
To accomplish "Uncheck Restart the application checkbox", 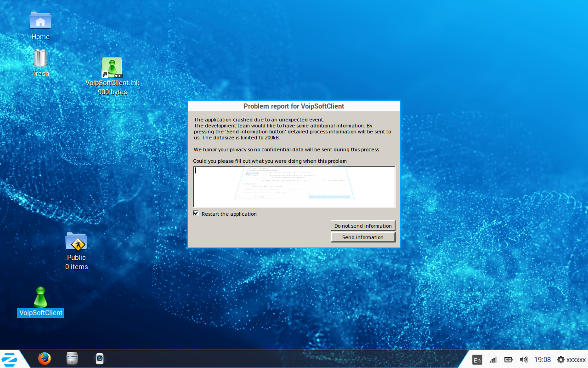I will (x=196, y=213).
